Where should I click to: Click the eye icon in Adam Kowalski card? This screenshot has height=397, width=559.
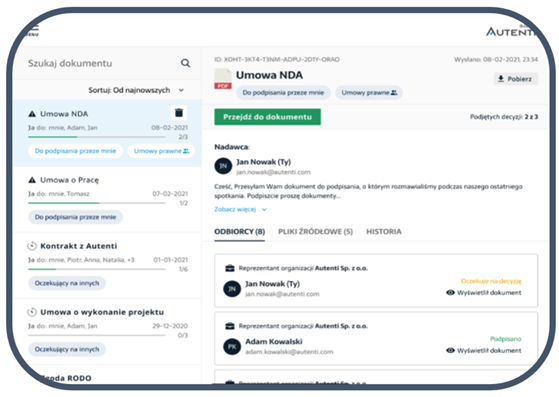click(450, 351)
